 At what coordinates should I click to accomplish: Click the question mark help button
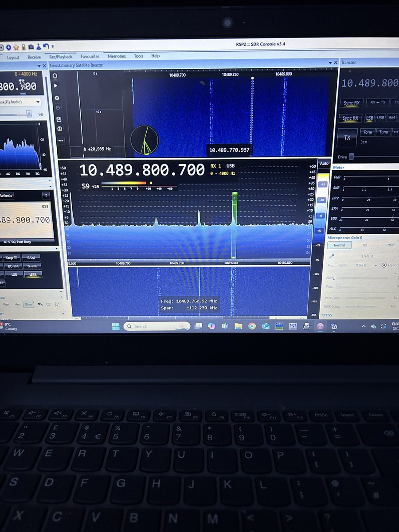46,196
